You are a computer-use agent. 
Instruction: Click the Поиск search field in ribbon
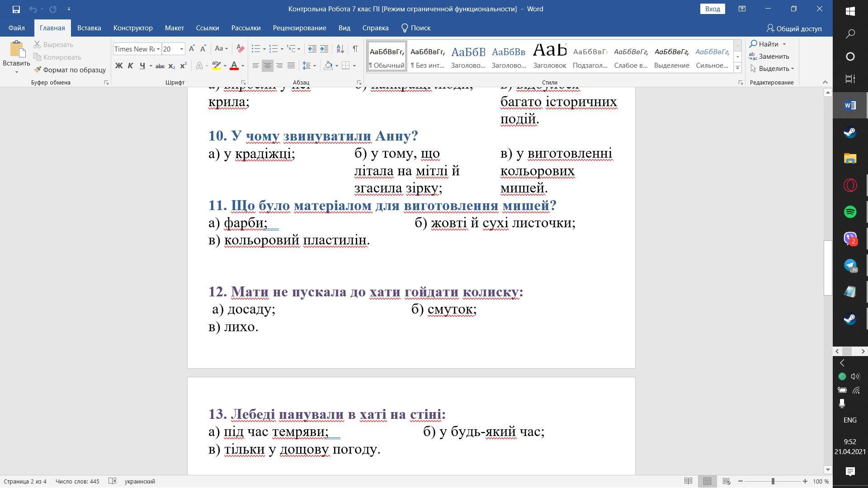point(416,28)
